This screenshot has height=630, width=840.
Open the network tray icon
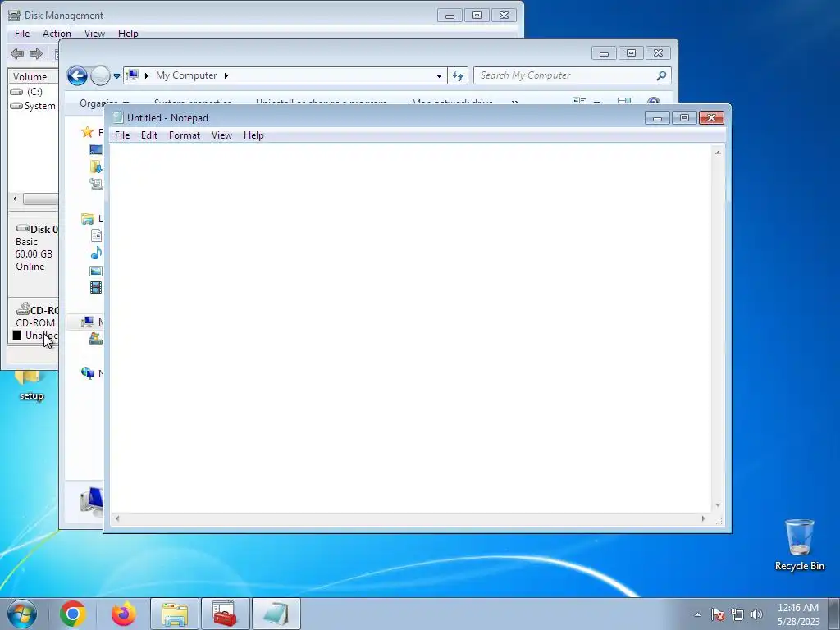coord(737,614)
